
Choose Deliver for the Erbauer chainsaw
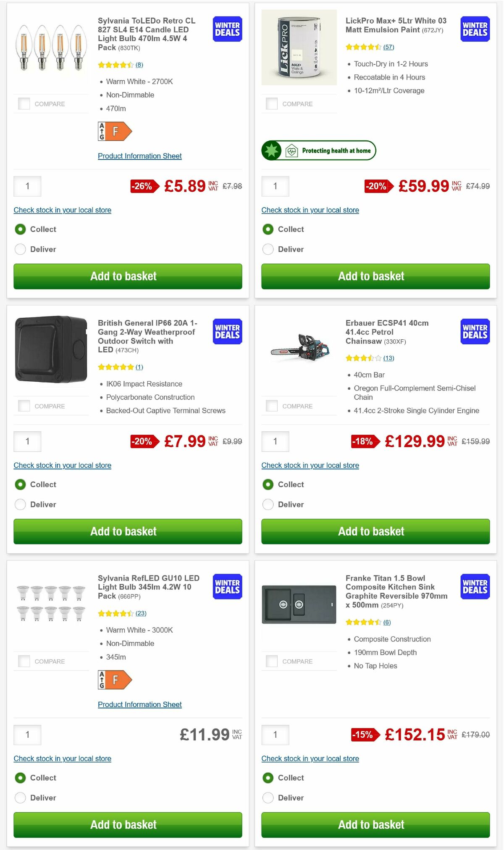268,504
